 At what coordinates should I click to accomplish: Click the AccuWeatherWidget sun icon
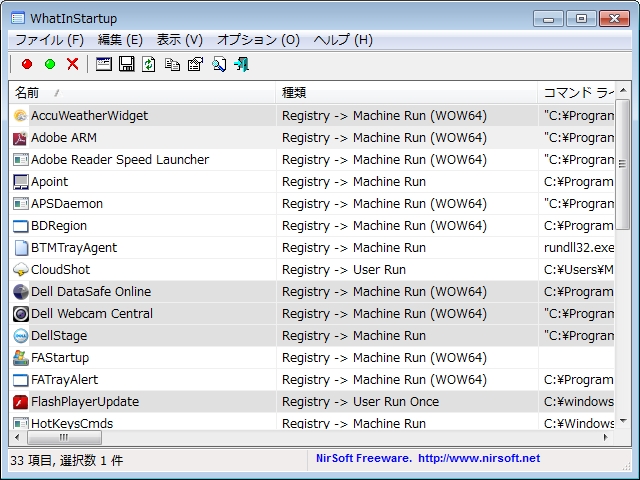coord(20,116)
